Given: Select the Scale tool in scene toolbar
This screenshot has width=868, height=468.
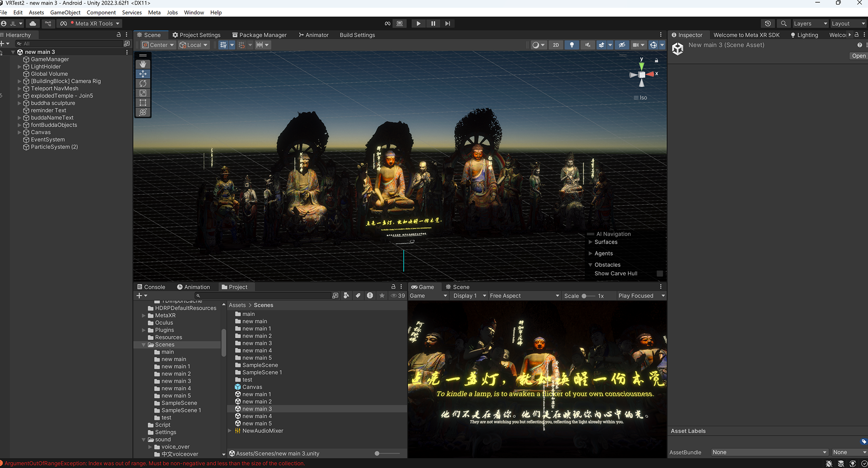Looking at the screenshot, I should point(143,93).
